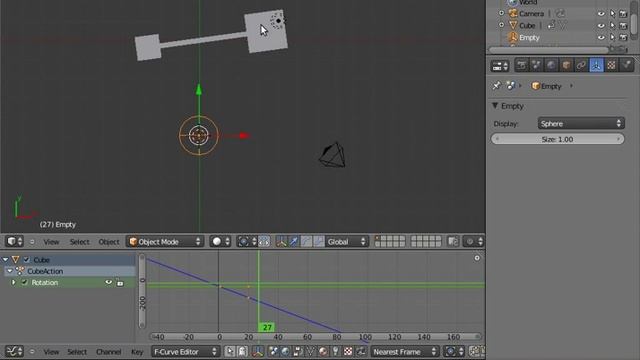Collapse the Empty panel triangle
This screenshot has width=640, height=360.
pyautogui.click(x=495, y=106)
